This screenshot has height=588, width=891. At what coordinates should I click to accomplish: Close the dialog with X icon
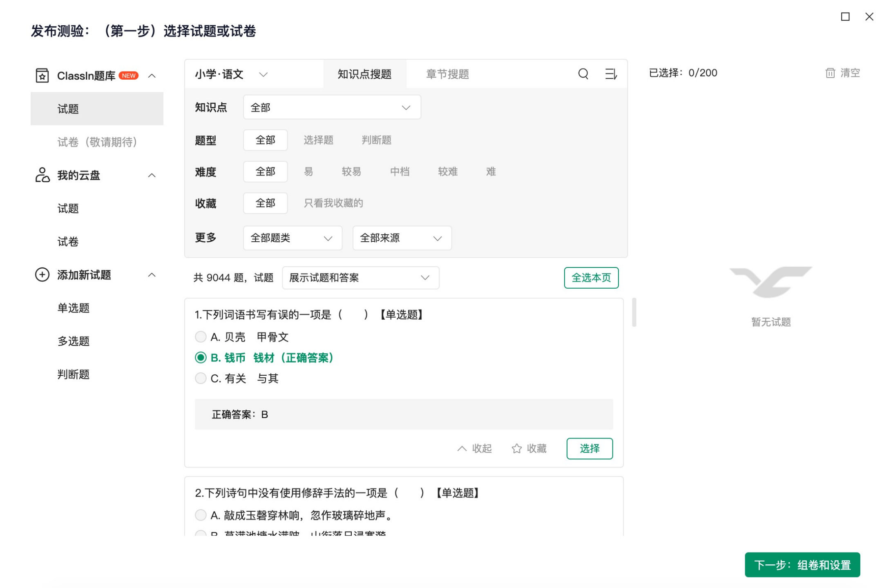coord(869,16)
